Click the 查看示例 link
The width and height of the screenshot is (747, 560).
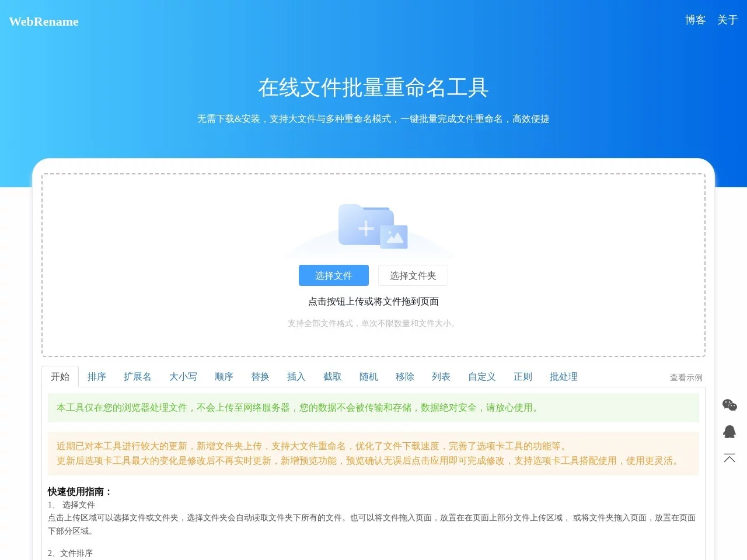coord(686,377)
